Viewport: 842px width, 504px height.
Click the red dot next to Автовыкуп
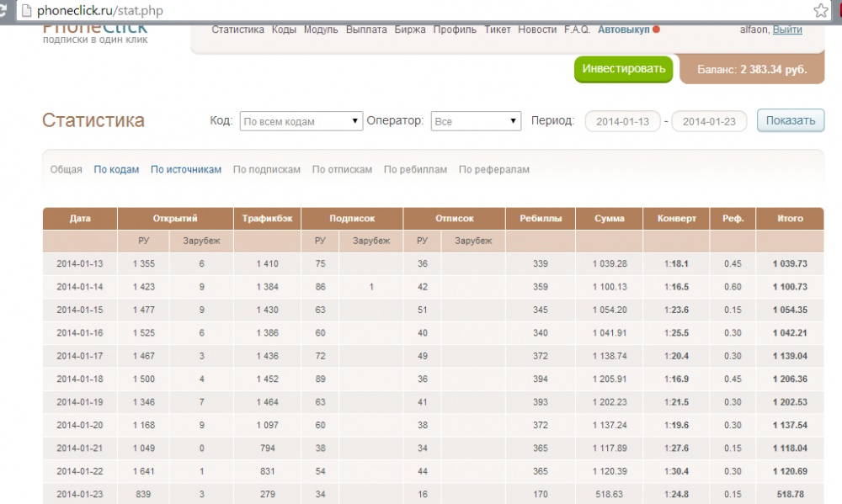coord(656,29)
